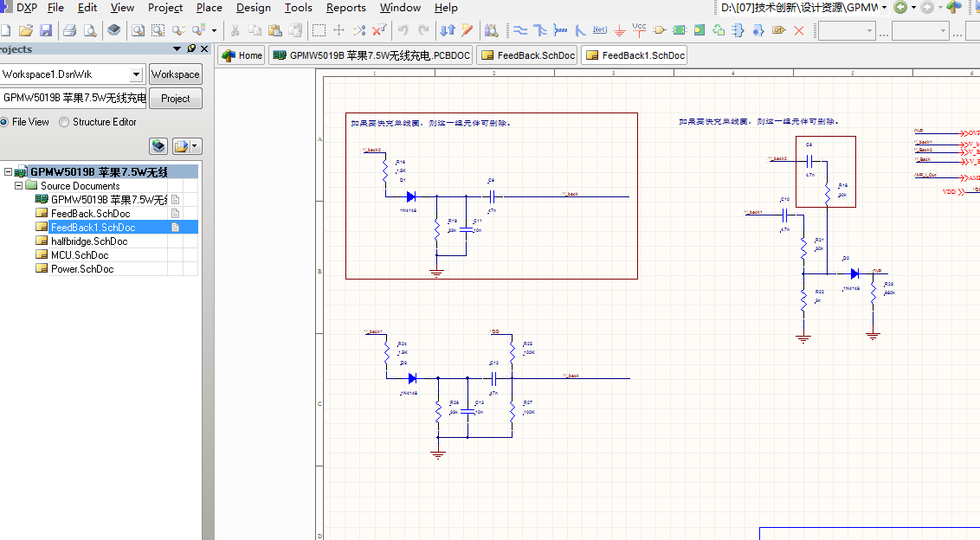Place a Part with the gate icon
Screen dimensions: 980x540
(x=660, y=30)
